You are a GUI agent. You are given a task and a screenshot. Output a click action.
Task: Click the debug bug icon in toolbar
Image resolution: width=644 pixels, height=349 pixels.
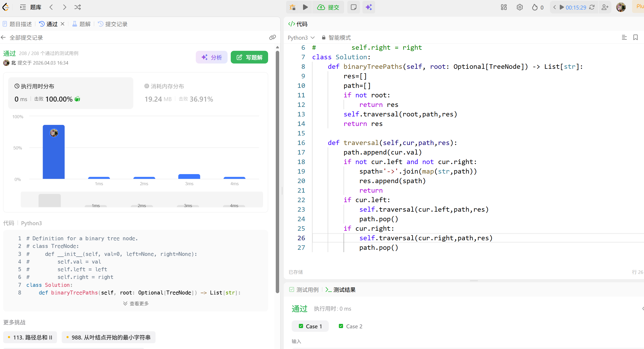click(x=292, y=7)
